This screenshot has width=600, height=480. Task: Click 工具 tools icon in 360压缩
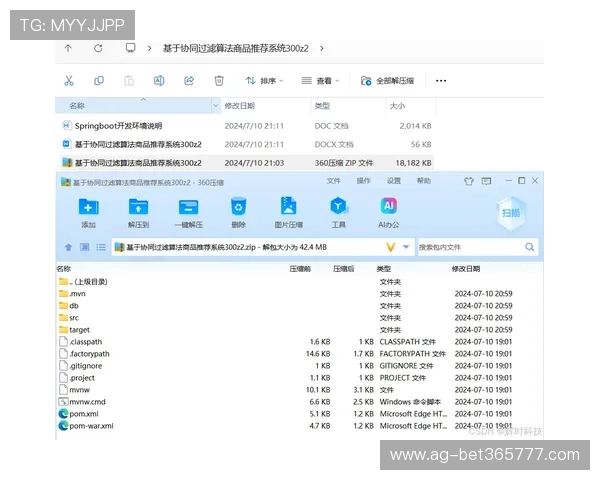point(339,213)
